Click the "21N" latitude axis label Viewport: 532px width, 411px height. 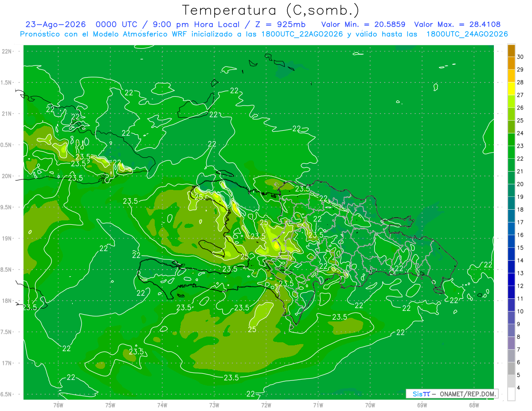(x=7, y=114)
